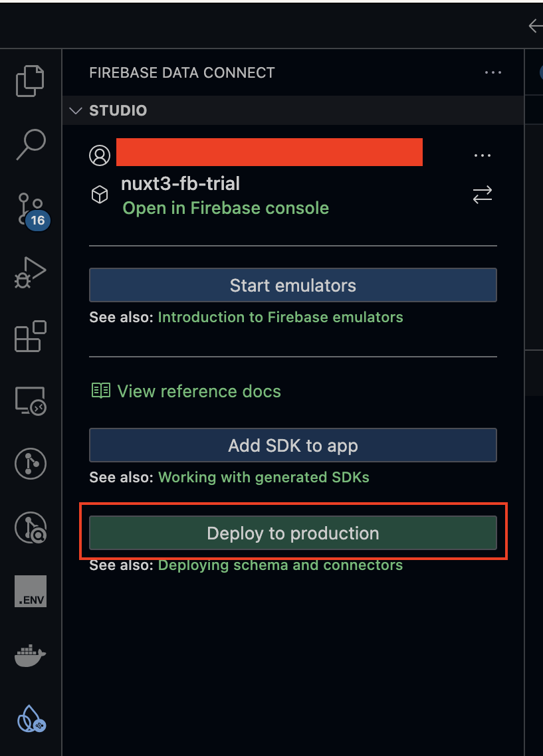Image resolution: width=543 pixels, height=756 pixels.
Task: Open the Docker extension view
Action: [30, 654]
